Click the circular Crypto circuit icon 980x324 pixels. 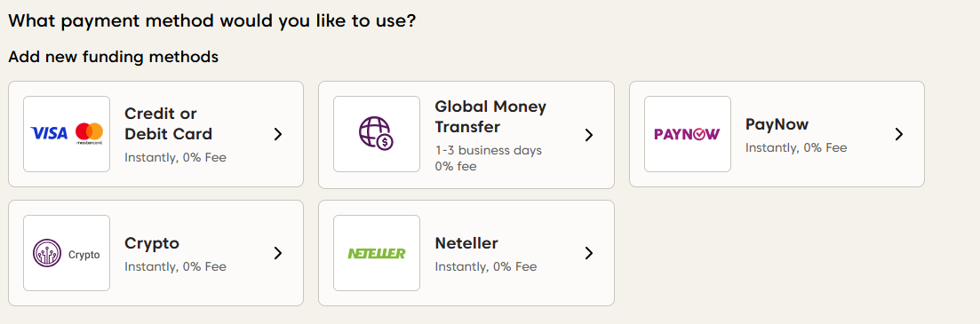click(x=47, y=254)
